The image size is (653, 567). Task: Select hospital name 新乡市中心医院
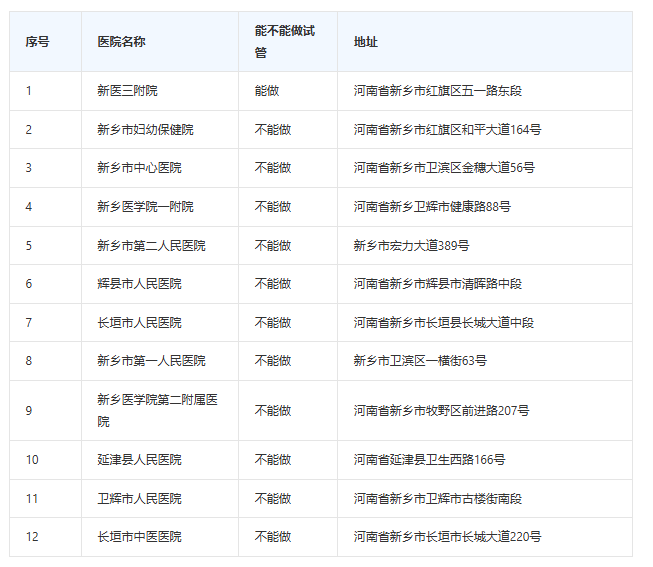coord(140,168)
